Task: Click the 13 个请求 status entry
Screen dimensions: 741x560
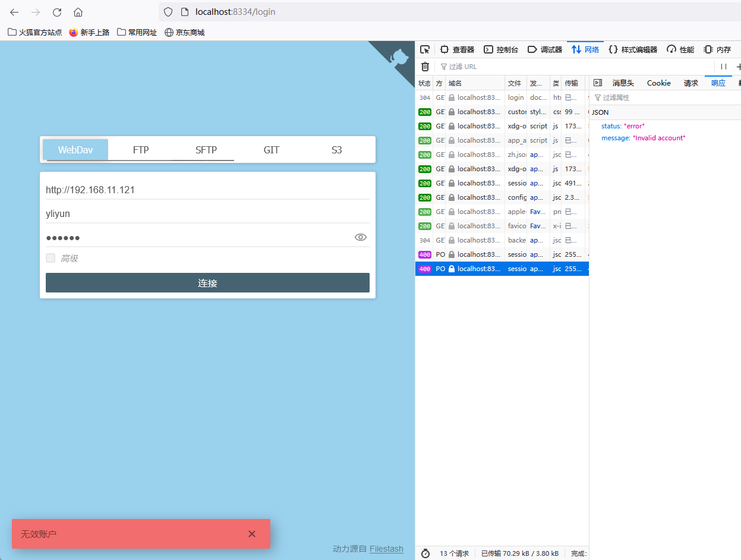Action: tap(454, 553)
